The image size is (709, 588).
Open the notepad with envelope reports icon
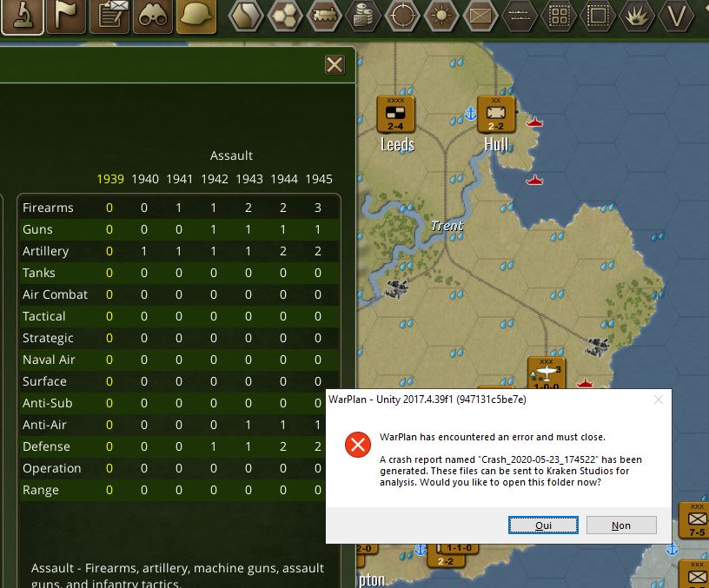click(109, 16)
